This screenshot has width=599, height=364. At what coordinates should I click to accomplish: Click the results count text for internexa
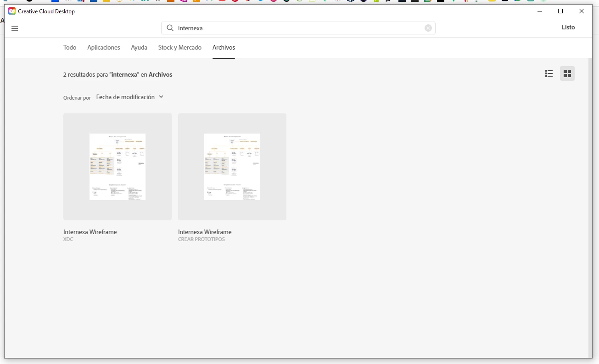click(x=118, y=74)
